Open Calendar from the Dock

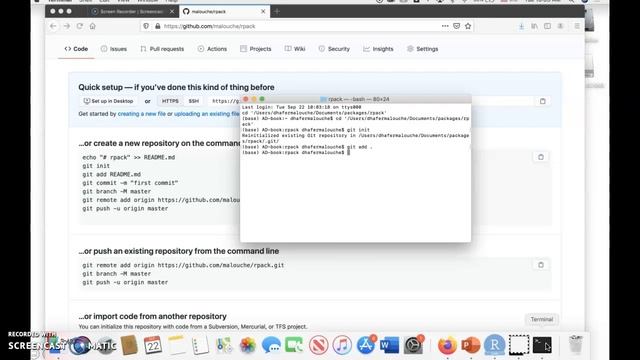point(153,345)
